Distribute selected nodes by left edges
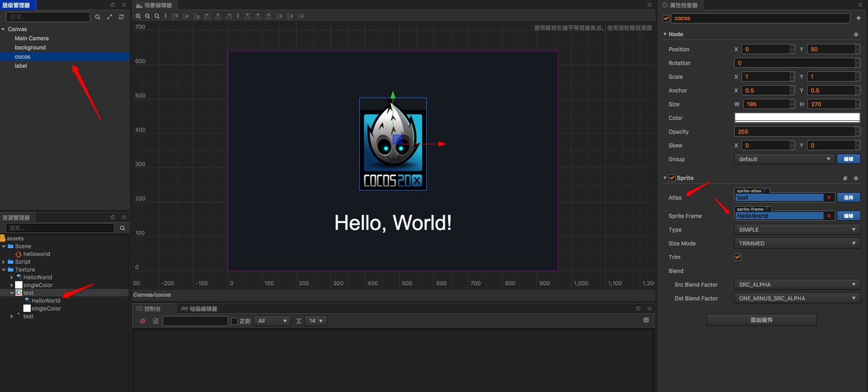This screenshot has height=392, width=868. tap(280, 16)
